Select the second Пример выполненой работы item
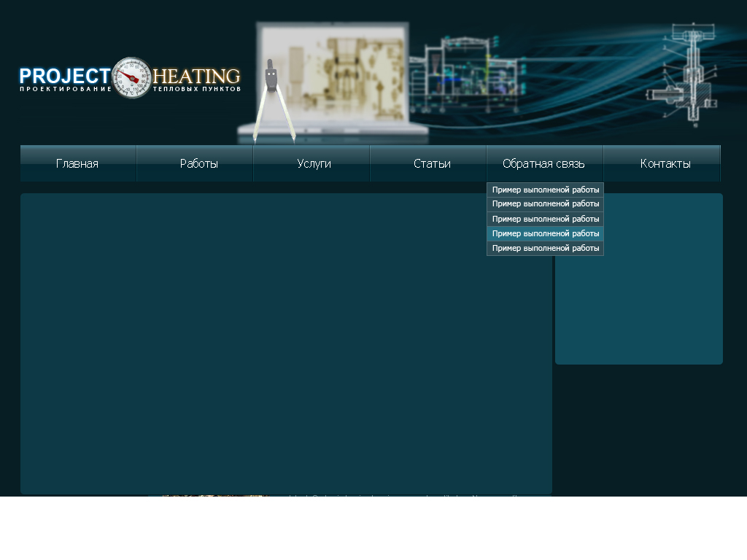 545,203
